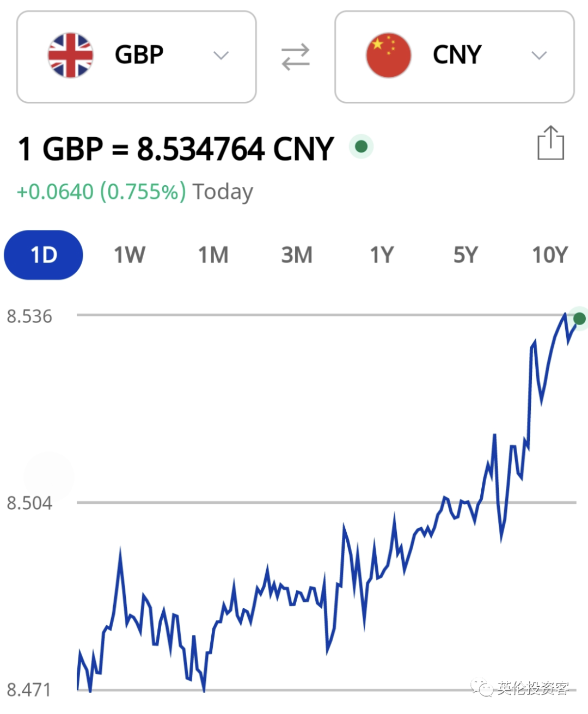The height and width of the screenshot is (714, 588).
Task: Select the 1D time range
Action: coord(44,255)
